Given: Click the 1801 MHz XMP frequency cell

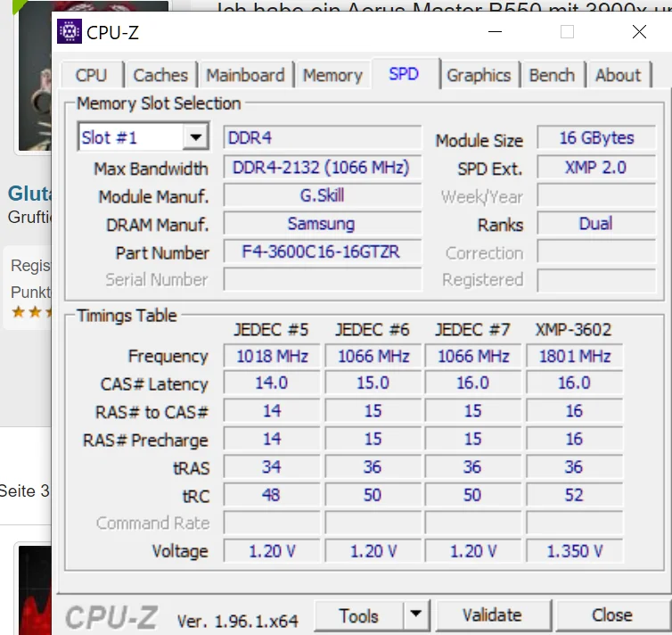Looking at the screenshot, I should 574,356.
